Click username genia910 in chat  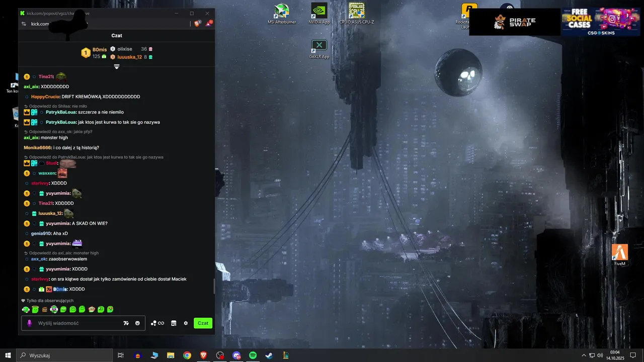41,233
